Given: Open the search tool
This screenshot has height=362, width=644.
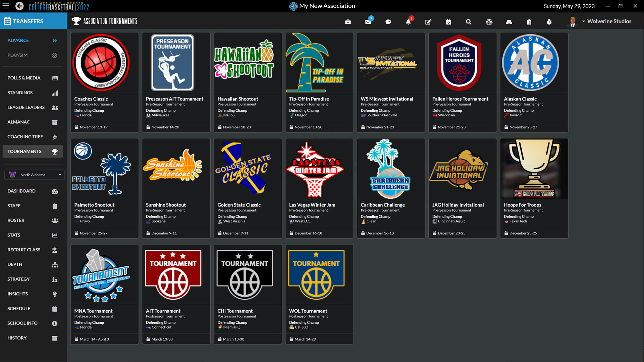Looking at the screenshot, I should click(x=469, y=21).
